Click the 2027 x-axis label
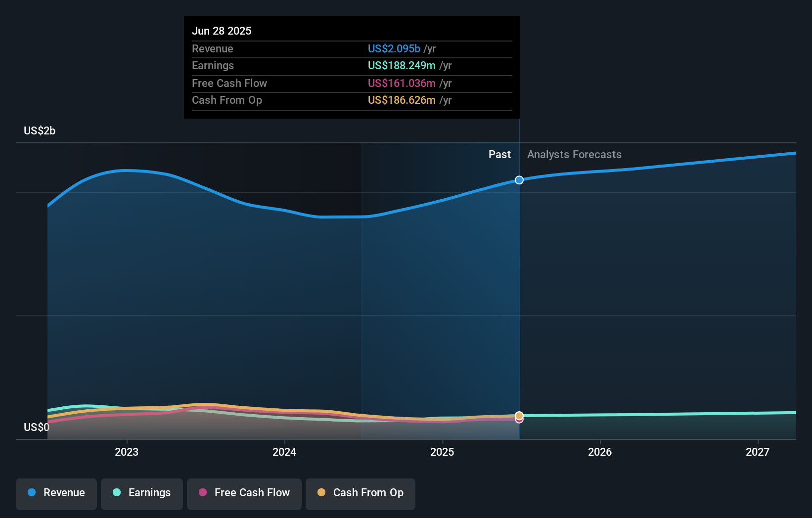Viewport: 812px width, 518px height. (758, 452)
